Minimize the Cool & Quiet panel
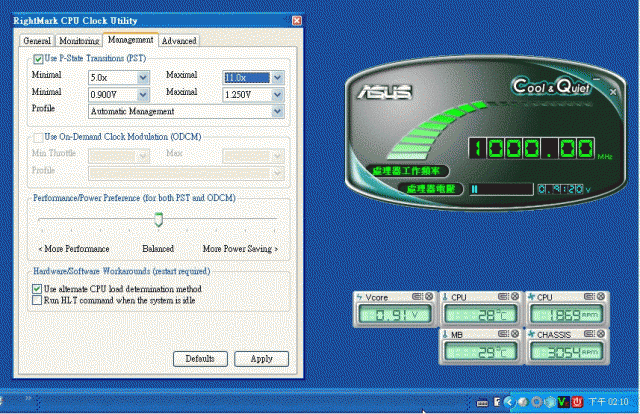 tap(596, 79)
